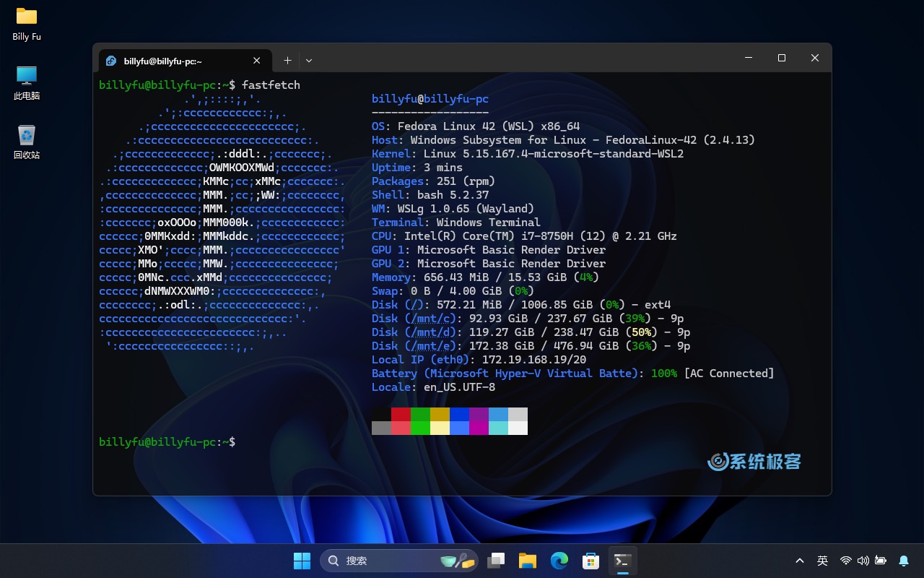Open the 此电脑 desktop icon
The image size is (924, 578).
point(27,83)
